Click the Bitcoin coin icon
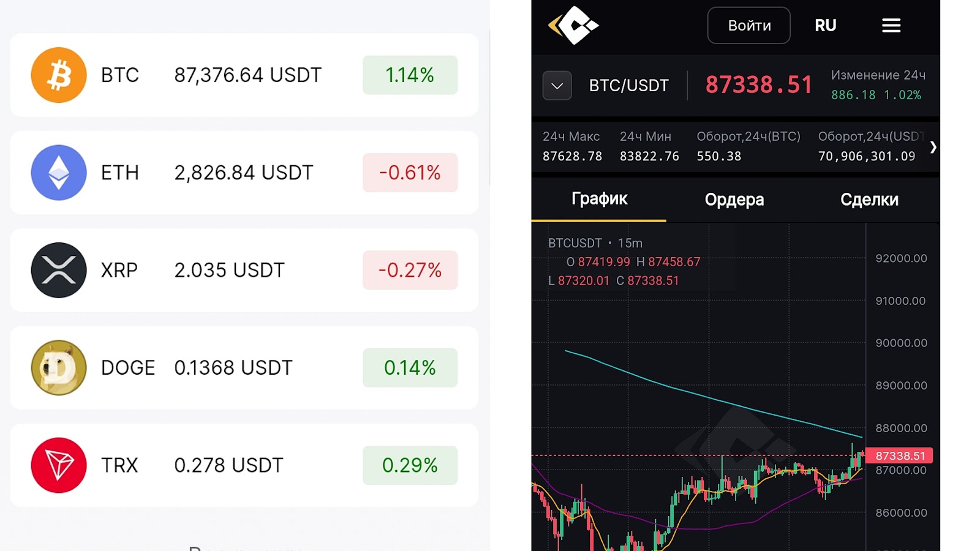Viewport: 980px width, 551px height. [x=59, y=75]
